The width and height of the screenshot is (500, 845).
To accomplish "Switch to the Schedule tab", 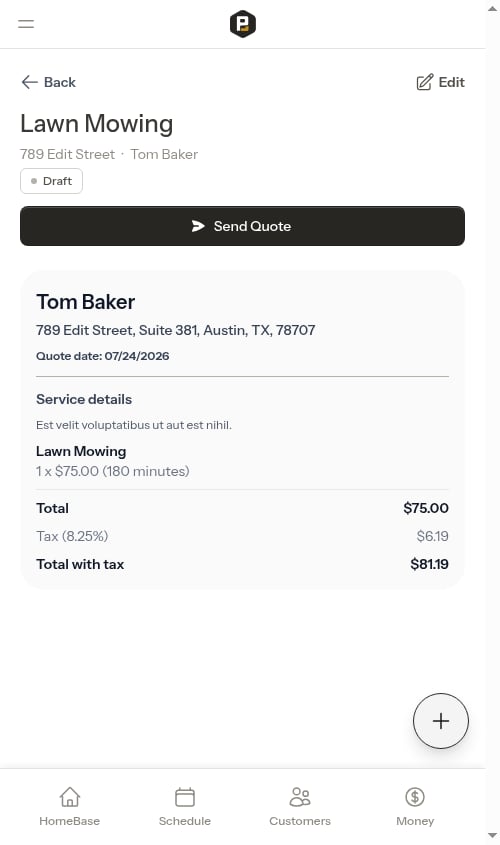I will pyautogui.click(x=185, y=807).
